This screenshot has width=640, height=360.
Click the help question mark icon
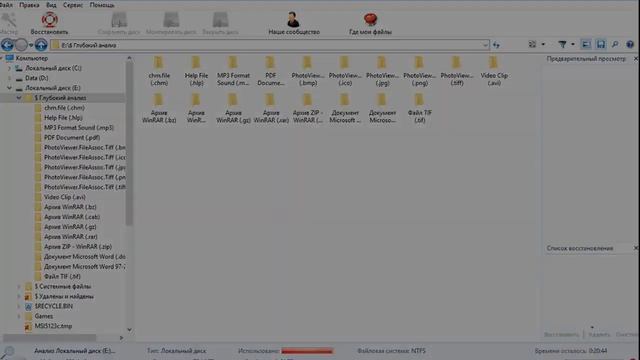[x=630, y=44]
